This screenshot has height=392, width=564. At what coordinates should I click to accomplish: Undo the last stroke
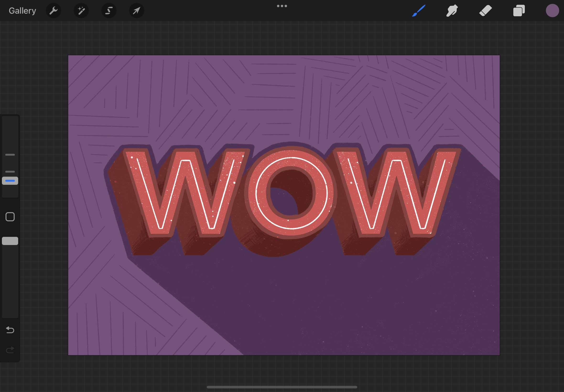[10, 330]
